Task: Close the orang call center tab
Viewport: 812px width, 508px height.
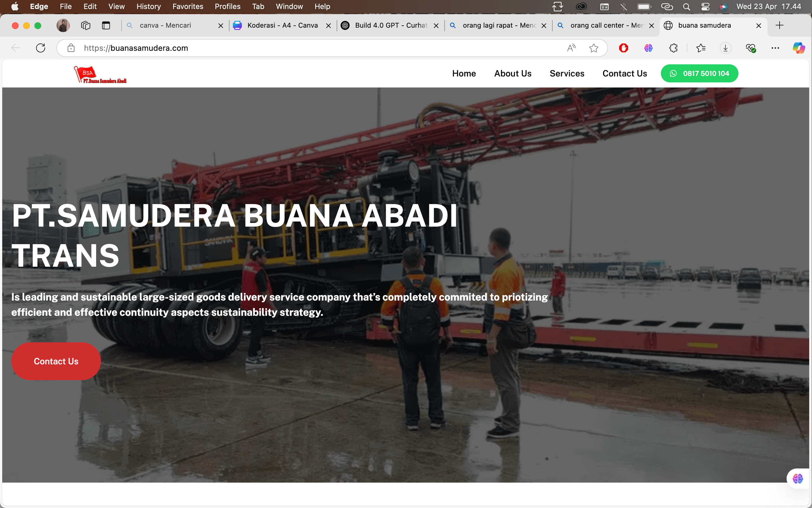Action: 652,25
